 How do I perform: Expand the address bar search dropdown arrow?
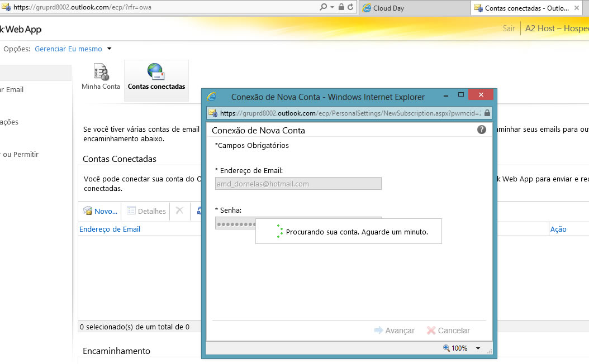tap(332, 8)
